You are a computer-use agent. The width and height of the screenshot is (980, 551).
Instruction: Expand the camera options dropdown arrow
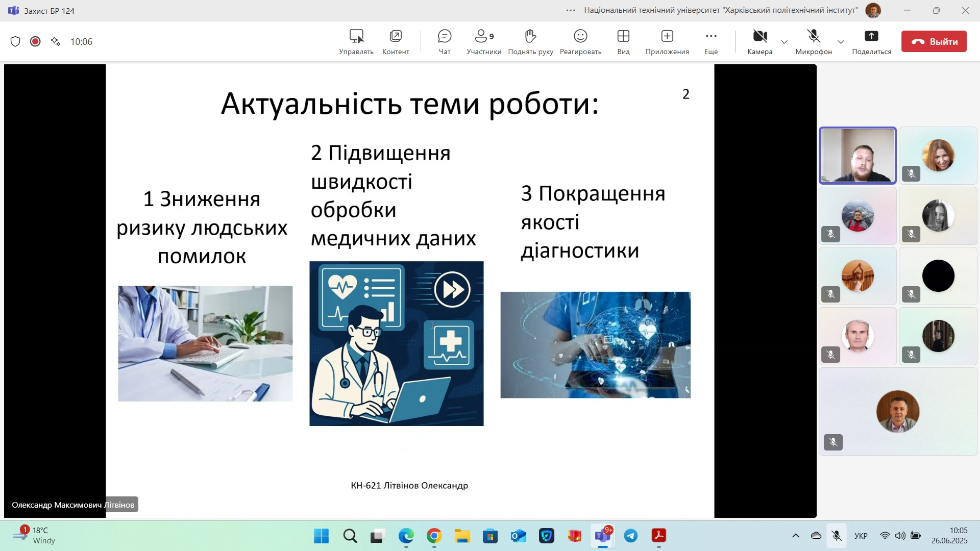pos(785,42)
